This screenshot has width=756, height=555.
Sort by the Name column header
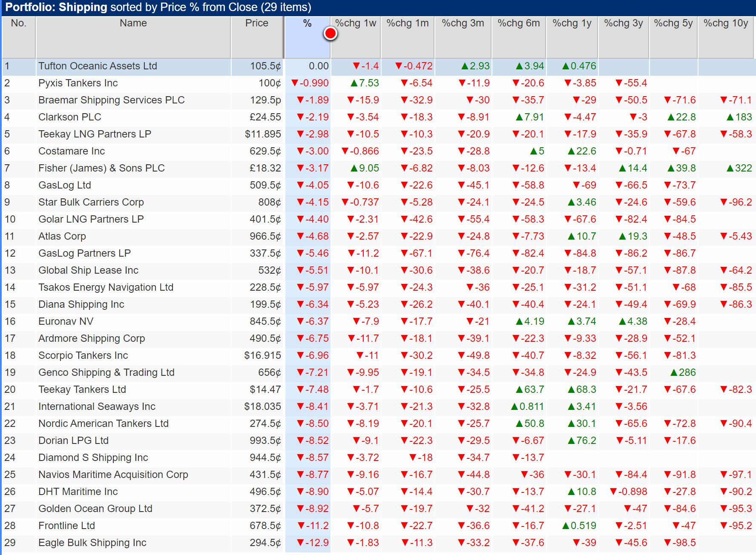click(x=133, y=37)
